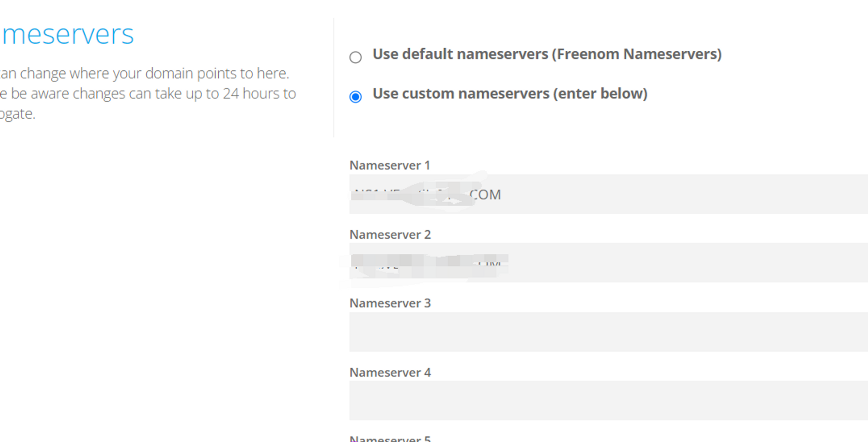Click the 'Nameserver 4' field label
868x442 pixels.
click(390, 373)
